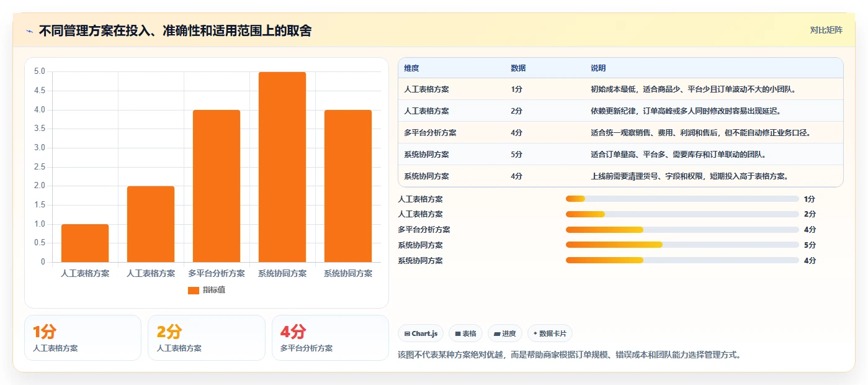Click the footnote beginning 该图不代表某种方案绝对优越
868x385 pixels.
coord(569,355)
